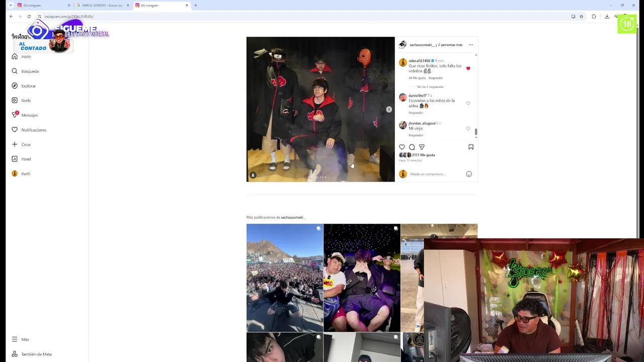644x362 pixels.
Task: Open tab search dropdown arrow
Action: pos(10,5)
